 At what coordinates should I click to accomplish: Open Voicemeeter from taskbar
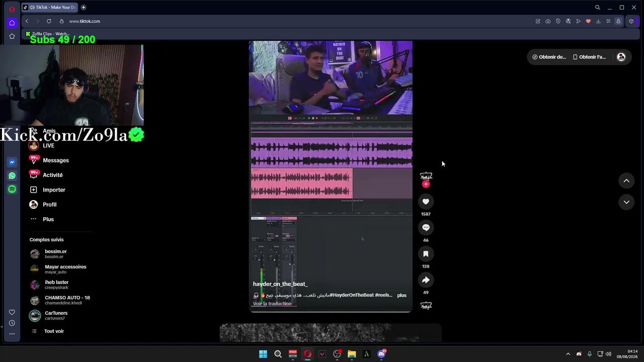click(x=293, y=354)
